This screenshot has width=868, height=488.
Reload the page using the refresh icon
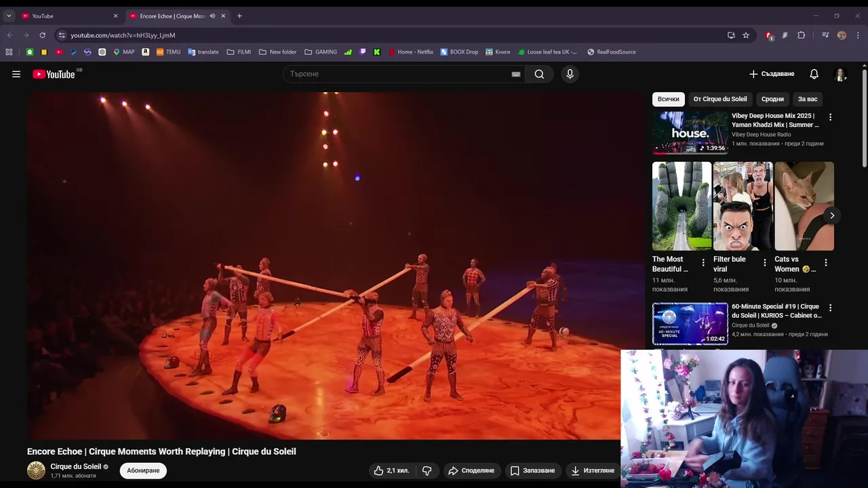[42, 35]
